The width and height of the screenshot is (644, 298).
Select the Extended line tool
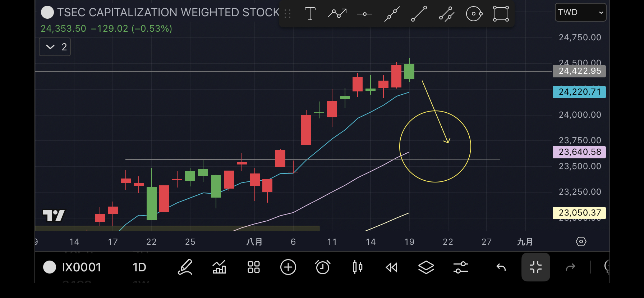pos(392,14)
